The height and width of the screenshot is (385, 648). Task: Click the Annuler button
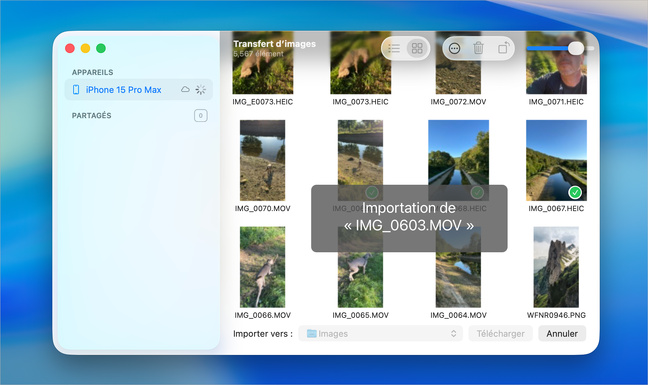tap(562, 333)
